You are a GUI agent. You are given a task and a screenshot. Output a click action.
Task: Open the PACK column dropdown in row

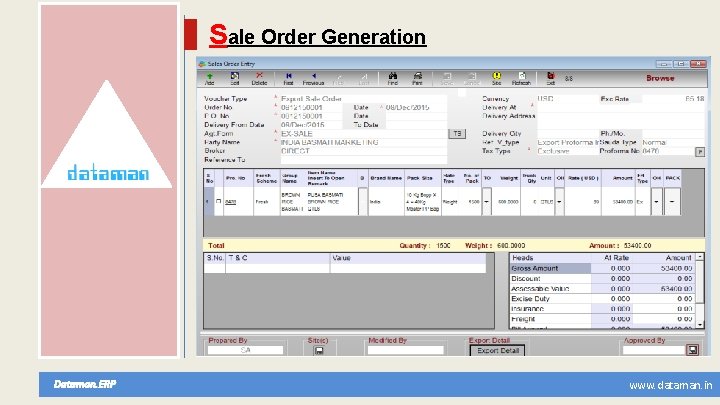[672, 202]
